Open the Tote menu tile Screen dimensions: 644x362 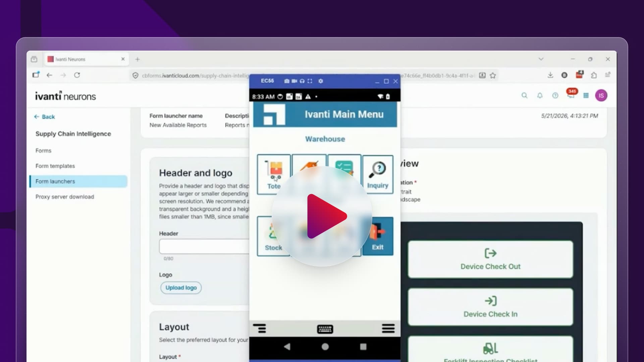coord(274,174)
